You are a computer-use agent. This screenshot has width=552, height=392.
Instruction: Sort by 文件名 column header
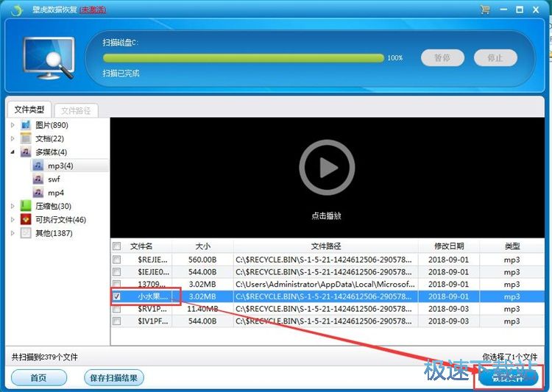click(x=141, y=246)
